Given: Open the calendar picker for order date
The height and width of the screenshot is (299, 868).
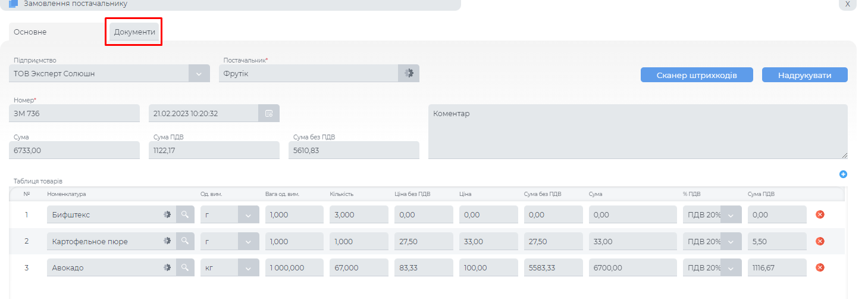Looking at the screenshot, I should point(269,113).
